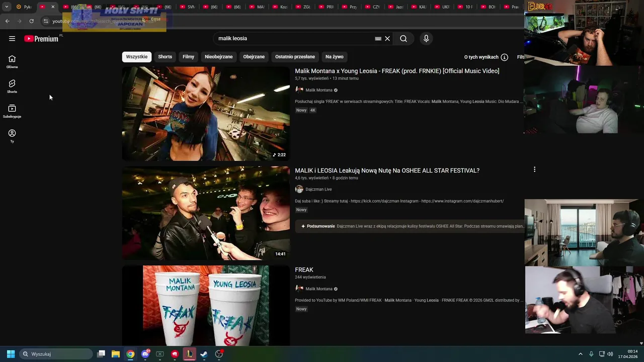Click the Wyszukaj taskbar search box

[56, 354]
